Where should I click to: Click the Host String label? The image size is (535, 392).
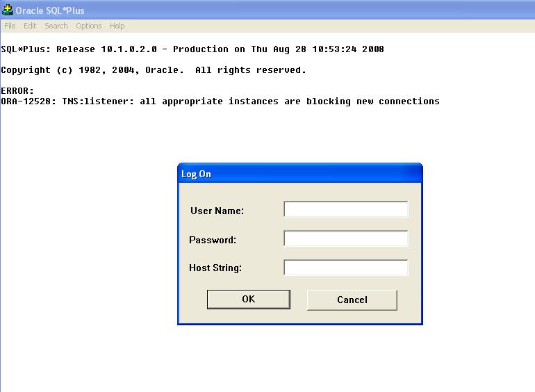point(215,268)
